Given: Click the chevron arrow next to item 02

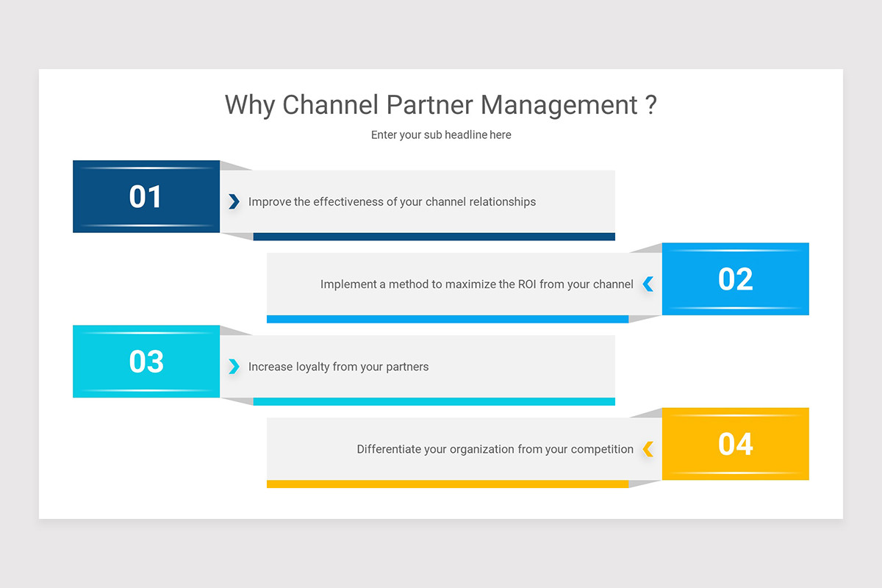Looking at the screenshot, I should click(x=648, y=282).
